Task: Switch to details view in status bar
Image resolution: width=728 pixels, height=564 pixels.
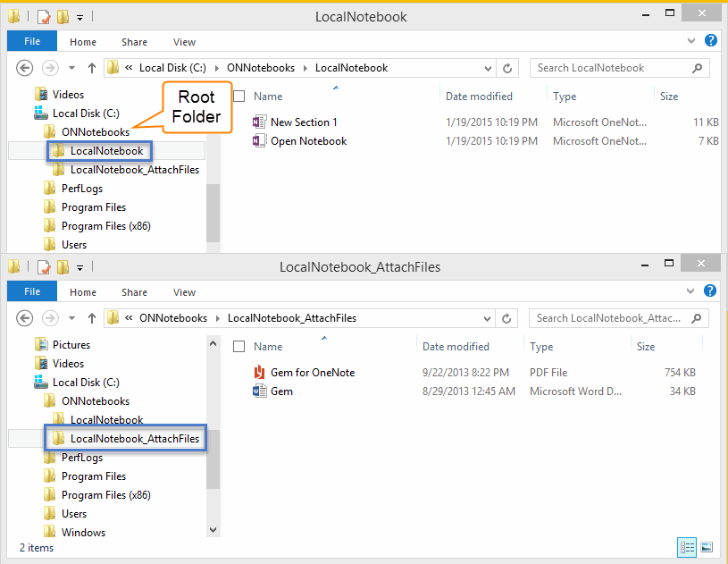Action: (x=687, y=547)
